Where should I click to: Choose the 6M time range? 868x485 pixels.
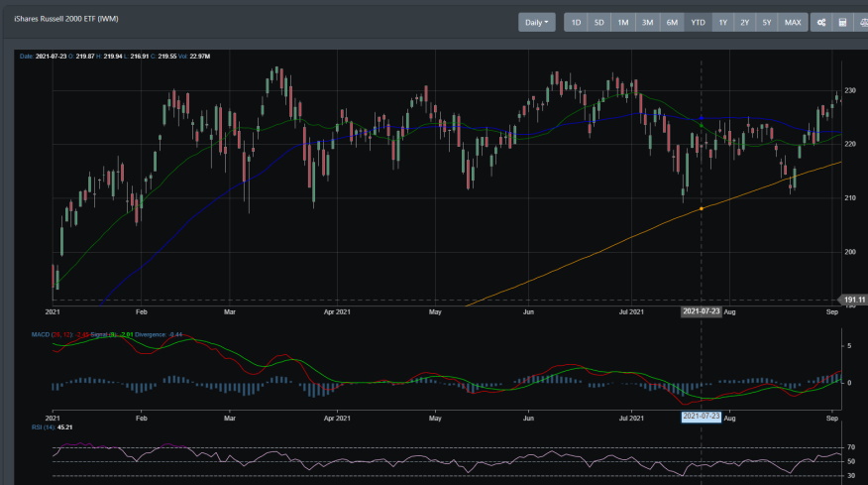point(672,22)
